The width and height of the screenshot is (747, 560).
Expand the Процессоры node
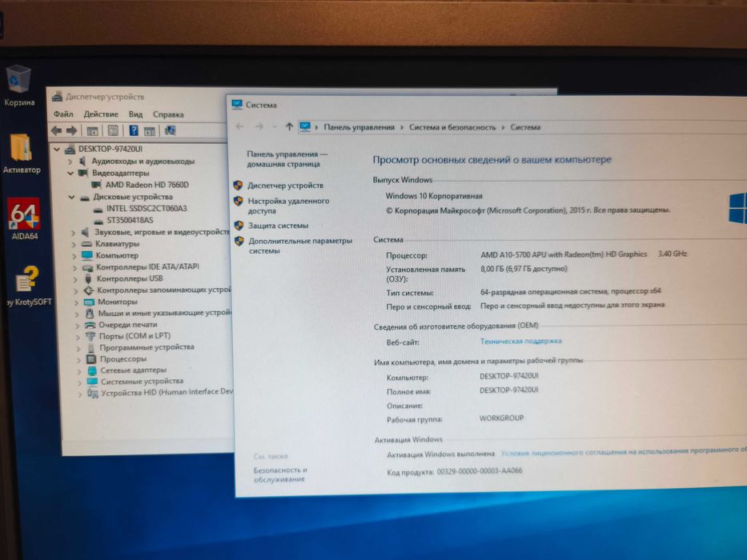(x=78, y=359)
